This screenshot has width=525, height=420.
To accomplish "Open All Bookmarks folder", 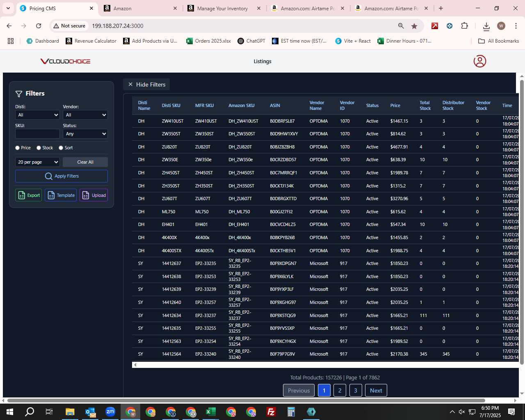I will (x=499, y=41).
